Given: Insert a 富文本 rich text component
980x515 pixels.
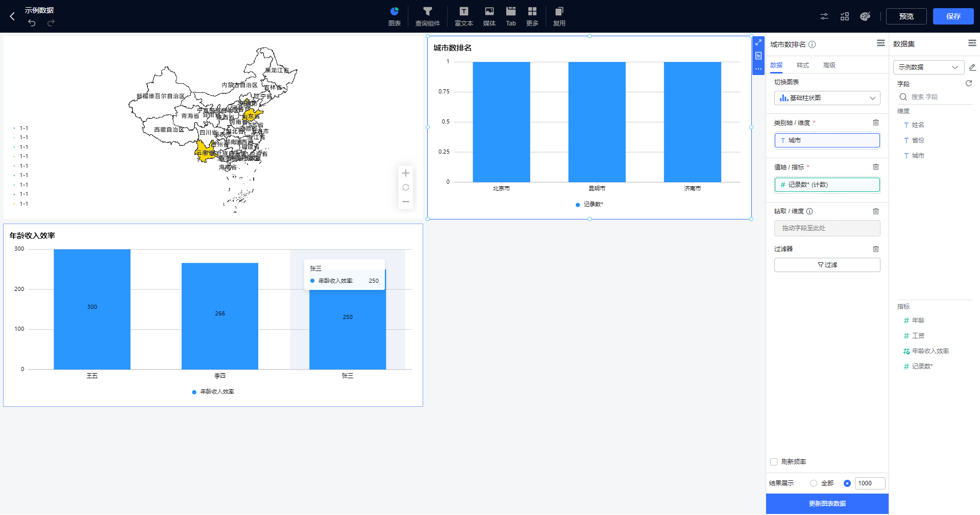Looking at the screenshot, I should [463, 16].
